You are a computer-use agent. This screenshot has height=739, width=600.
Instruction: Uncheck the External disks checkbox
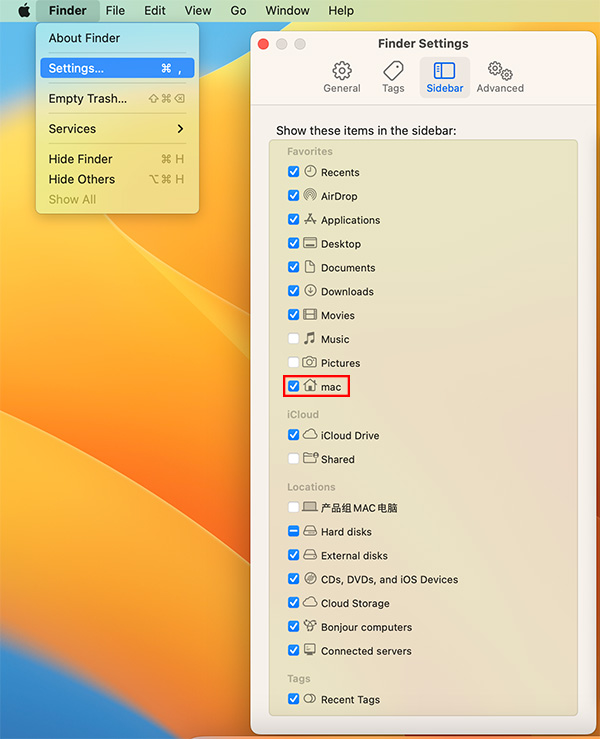tap(293, 555)
